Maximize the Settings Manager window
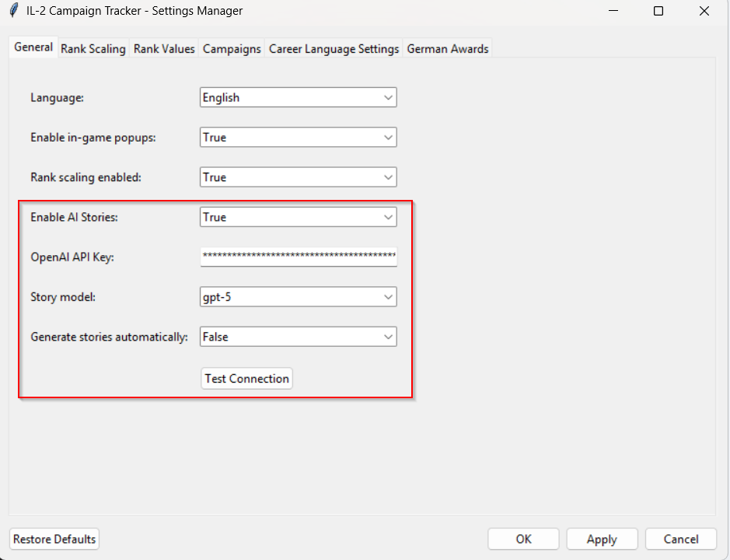The height and width of the screenshot is (560, 730). (x=658, y=11)
